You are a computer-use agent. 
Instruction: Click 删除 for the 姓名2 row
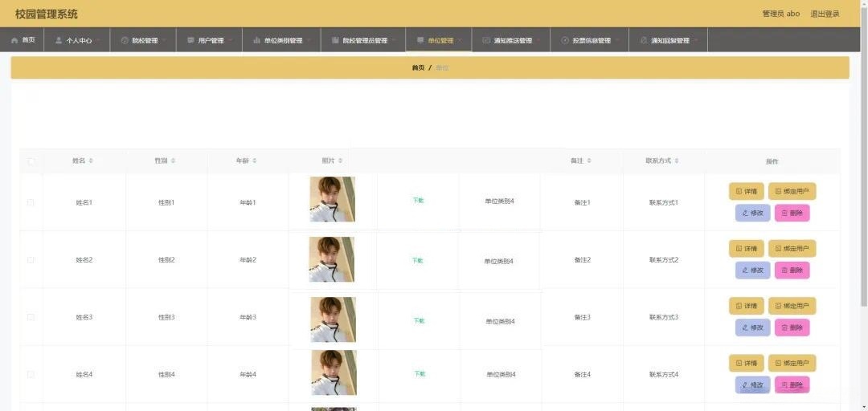point(792,271)
